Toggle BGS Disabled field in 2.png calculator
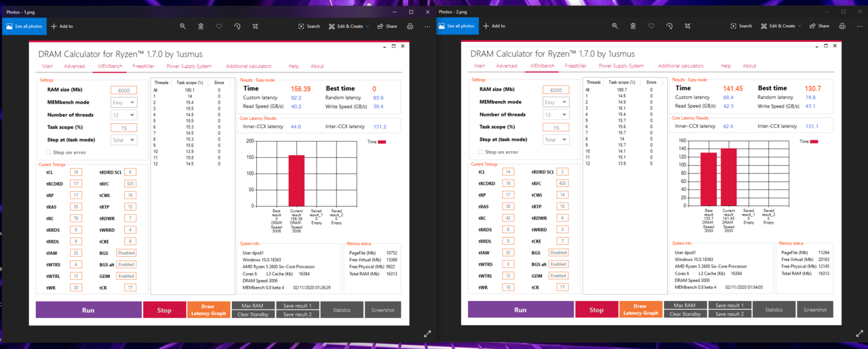 click(x=558, y=253)
